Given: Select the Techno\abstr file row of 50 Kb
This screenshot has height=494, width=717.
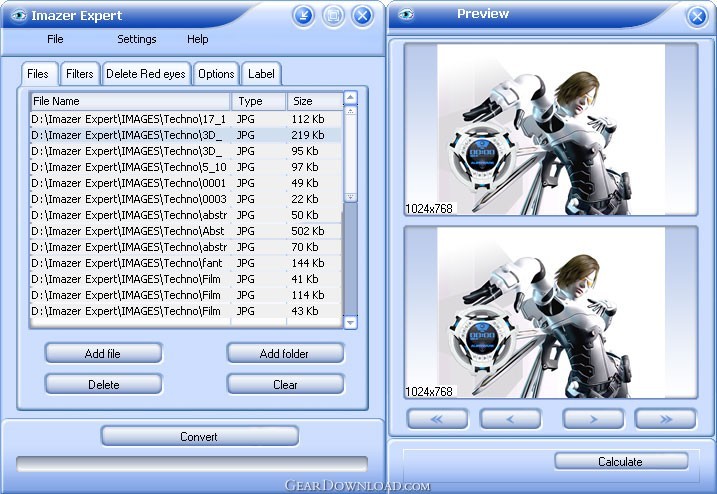Looking at the screenshot, I should pyautogui.click(x=186, y=215).
